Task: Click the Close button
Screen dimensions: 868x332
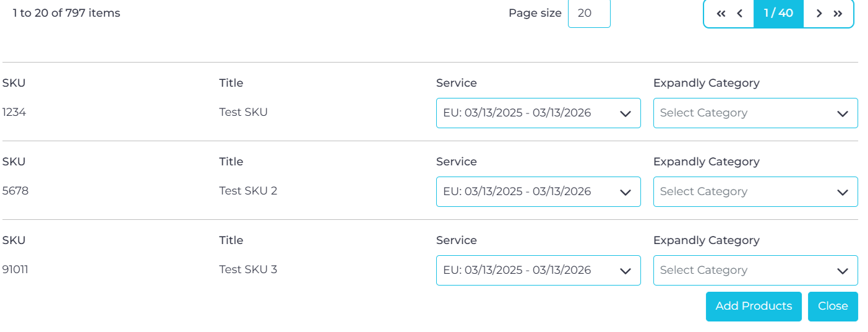Action: coord(833,307)
